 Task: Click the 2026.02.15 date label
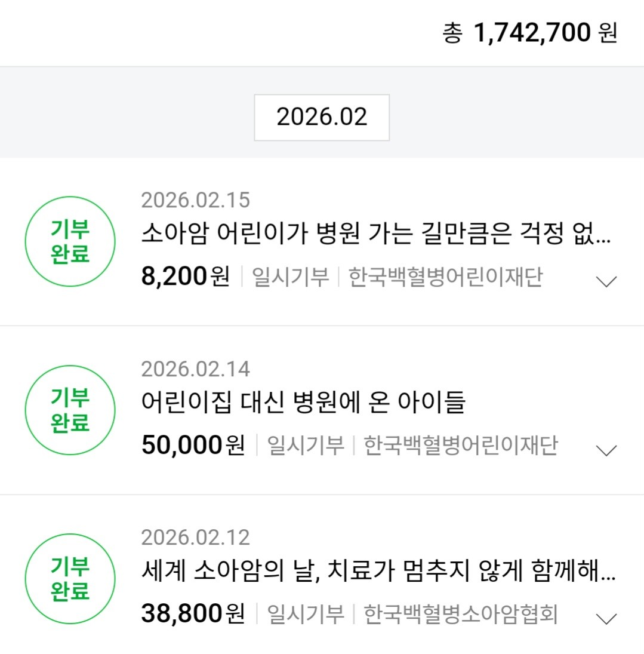(195, 200)
